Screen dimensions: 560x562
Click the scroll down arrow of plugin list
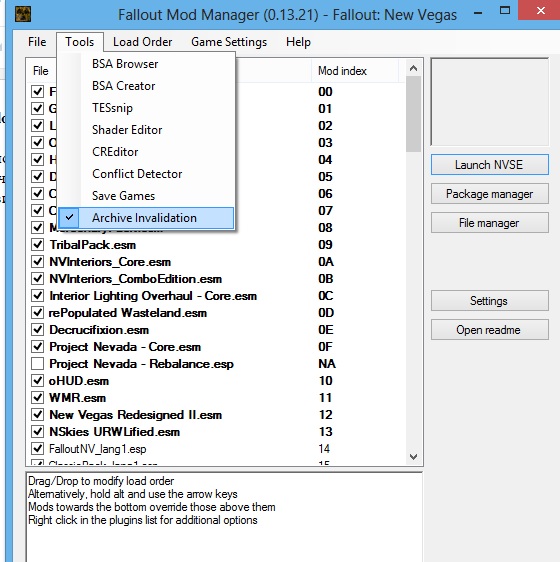[413, 457]
